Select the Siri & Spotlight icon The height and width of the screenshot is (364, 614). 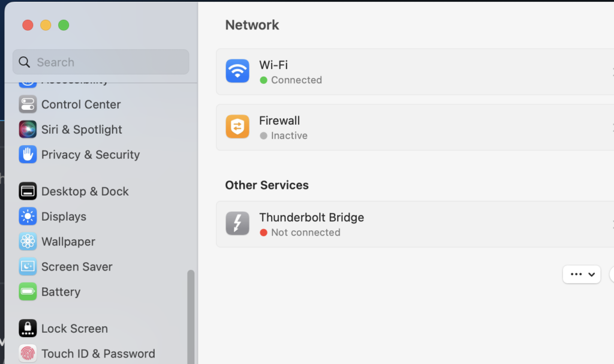(28, 130)
